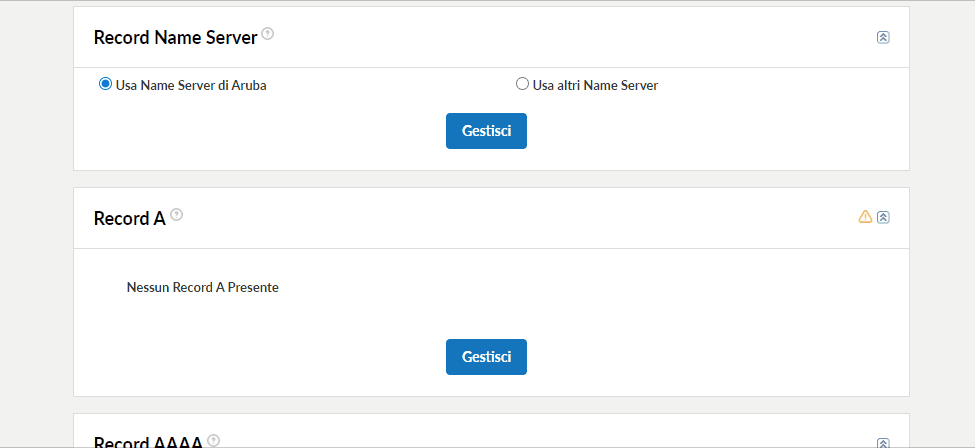Viewport: 975px width, 448px height.
Task: Click the 'Usa Name Server di Aruba' label text
Action: point(191,86)
